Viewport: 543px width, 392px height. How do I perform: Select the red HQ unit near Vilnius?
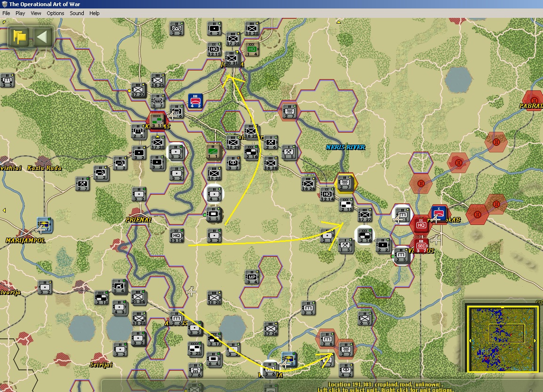(x=421, y=225)
